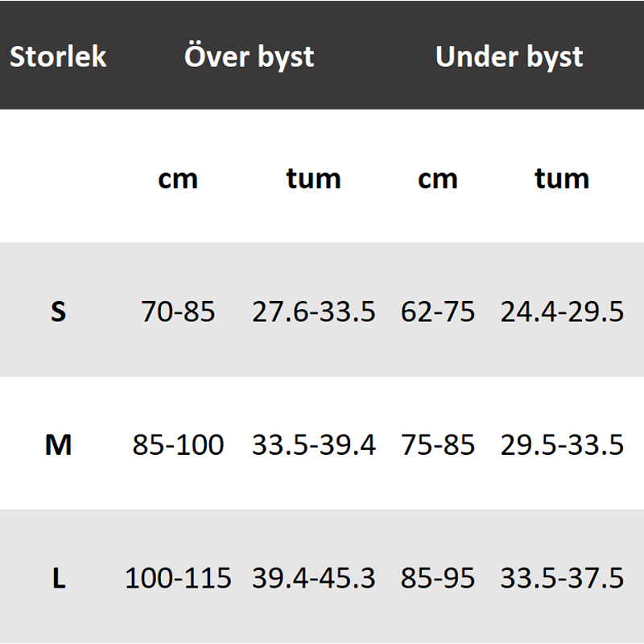Screen dimensions: 644x644
Task: Select the 85-100 cell
Action: (x=178, y=444)
